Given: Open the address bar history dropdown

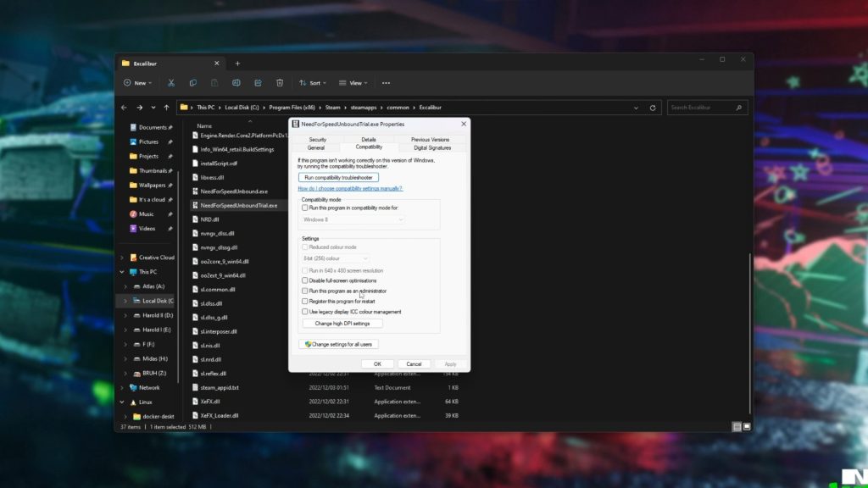Looking at the screenshot, I should point(636,108).
